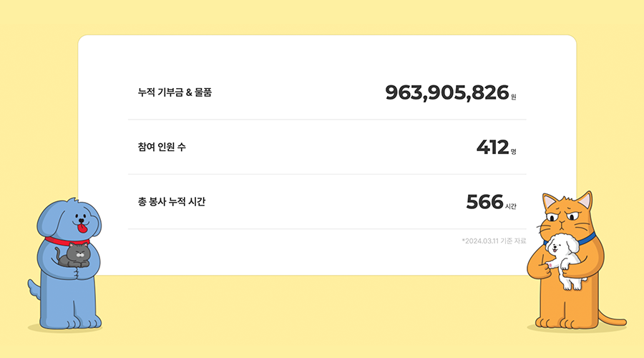This screenshot has width=644, height=358.
Task: Click the 명 unit next to 412
Action: [514, 151]
